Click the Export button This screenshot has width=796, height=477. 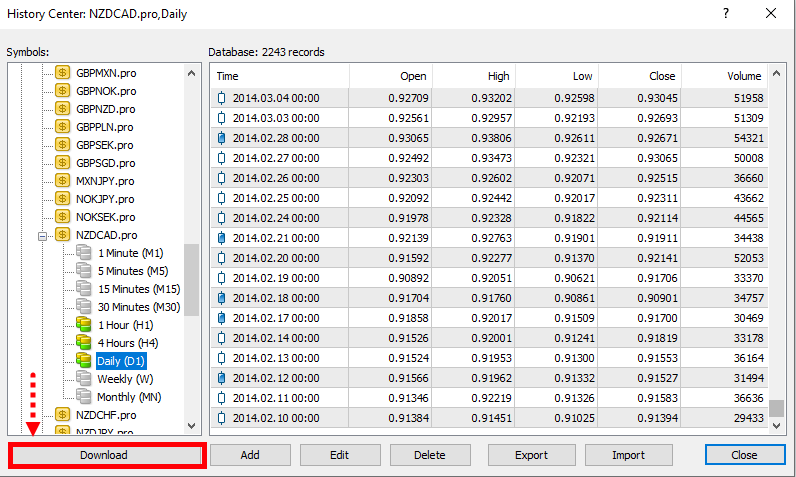tap(531, 455)
